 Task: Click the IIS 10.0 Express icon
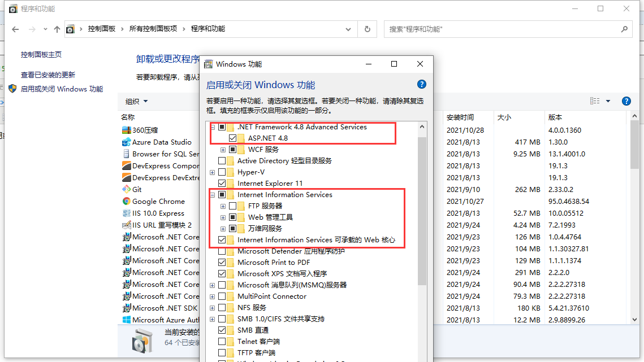[127, 213]
